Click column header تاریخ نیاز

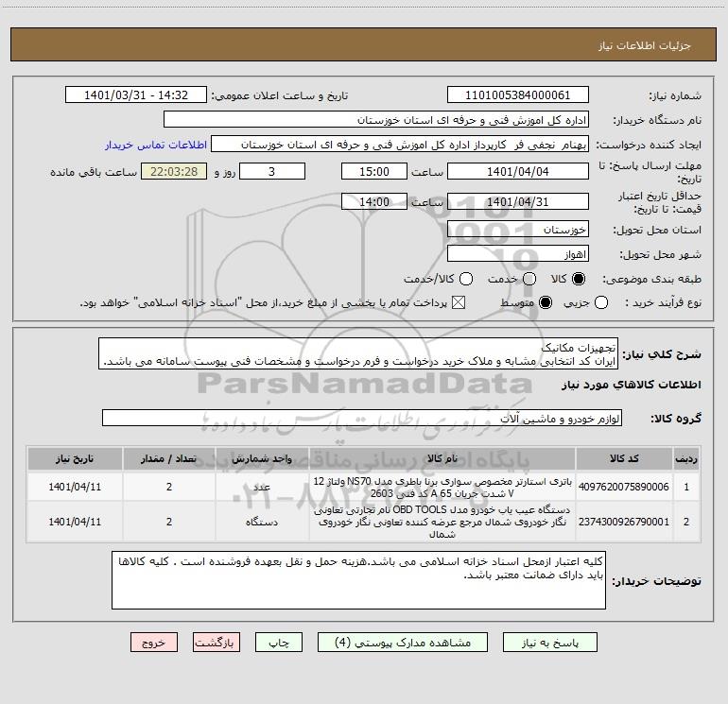pos(75,459)
